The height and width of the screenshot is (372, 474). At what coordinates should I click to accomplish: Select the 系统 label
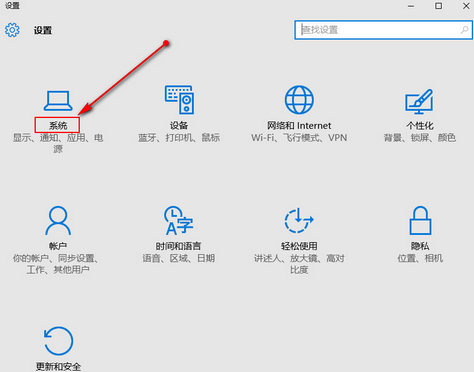click(x=58, y=126)
